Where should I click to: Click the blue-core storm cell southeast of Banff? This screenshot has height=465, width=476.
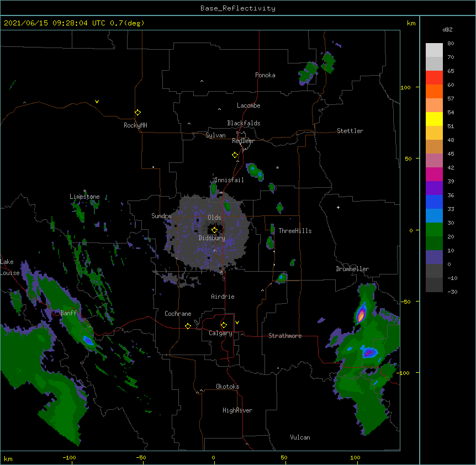pos(88,340)
